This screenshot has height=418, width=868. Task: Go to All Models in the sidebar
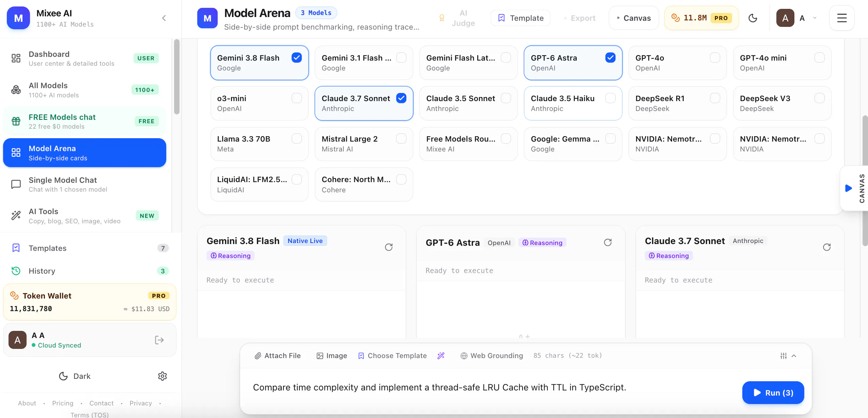[x=84, y=90]
